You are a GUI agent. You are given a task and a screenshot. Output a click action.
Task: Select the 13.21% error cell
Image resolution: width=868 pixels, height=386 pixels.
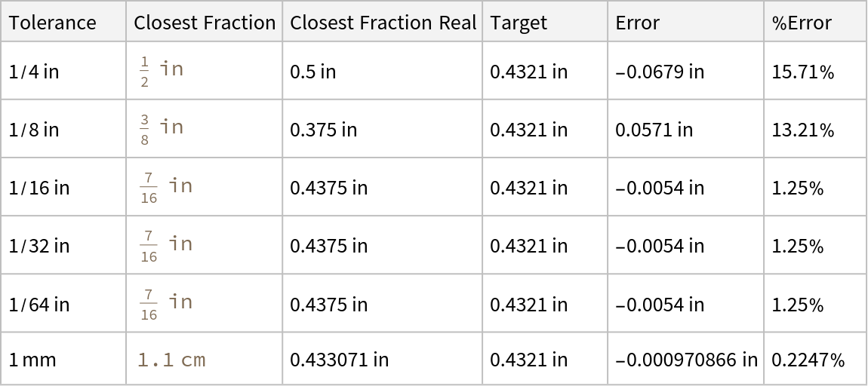pos(802,130)
